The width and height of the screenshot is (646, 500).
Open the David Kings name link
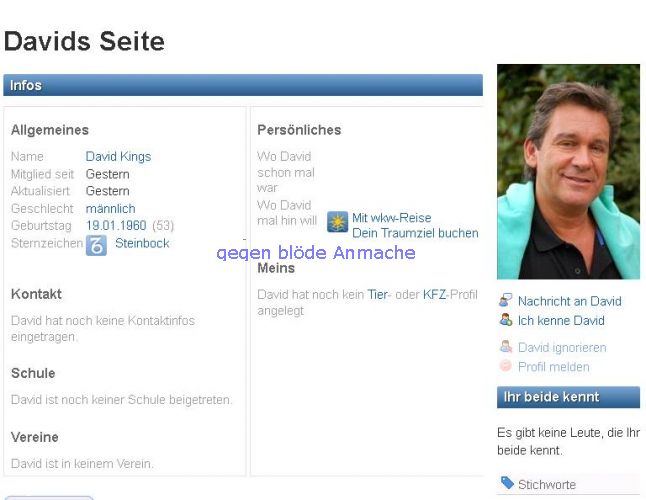tap(118, 157)
